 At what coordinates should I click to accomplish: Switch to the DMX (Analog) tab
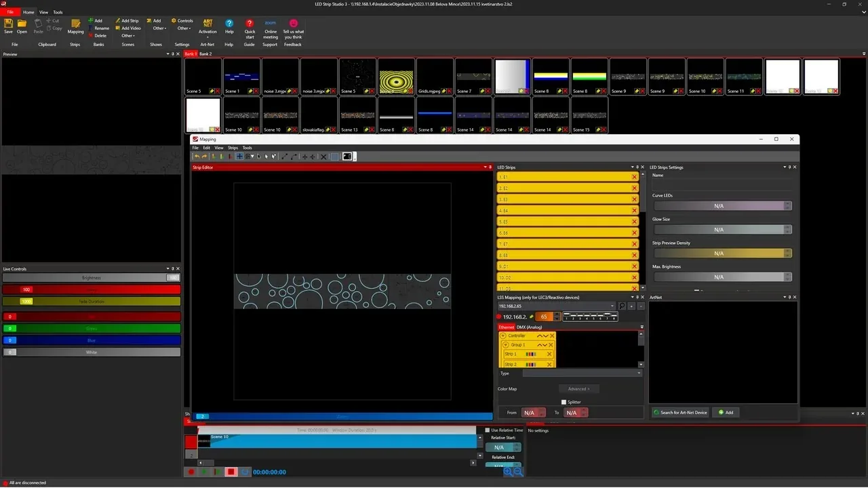click(x=530, y=327)
